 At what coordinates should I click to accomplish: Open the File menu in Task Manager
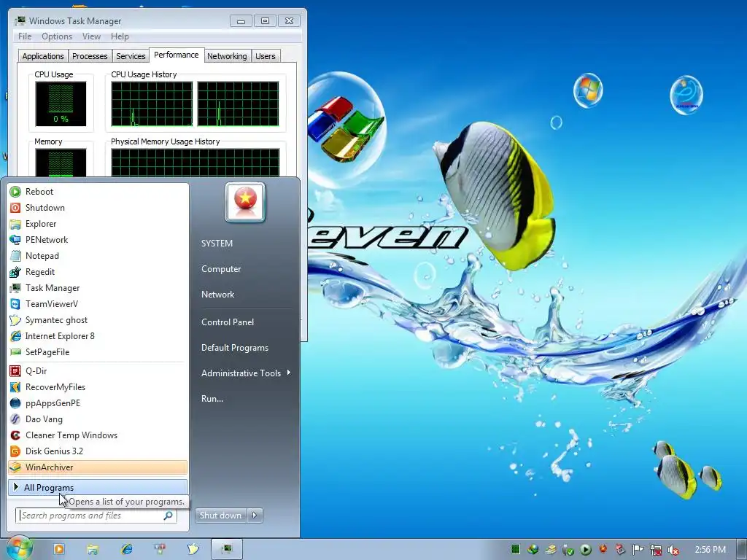point(25,36)
